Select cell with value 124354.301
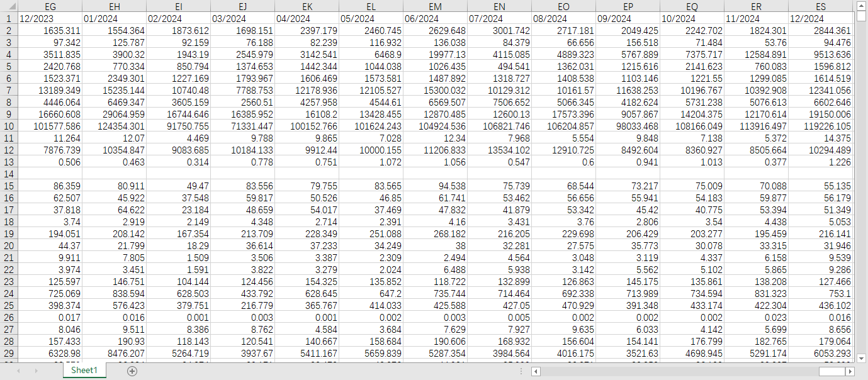The height and width of the screenshot is (380, 868). click(x=114, y=126)
